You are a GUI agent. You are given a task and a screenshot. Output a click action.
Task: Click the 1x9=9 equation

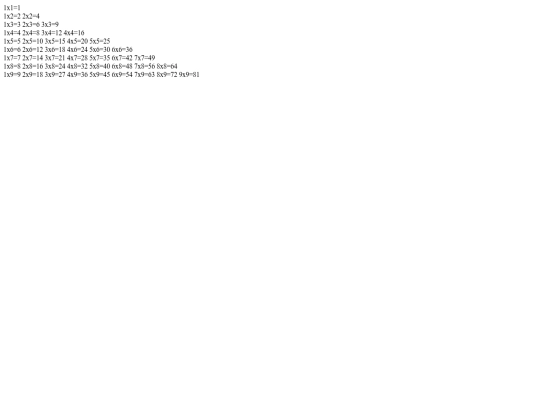[12, 75]
